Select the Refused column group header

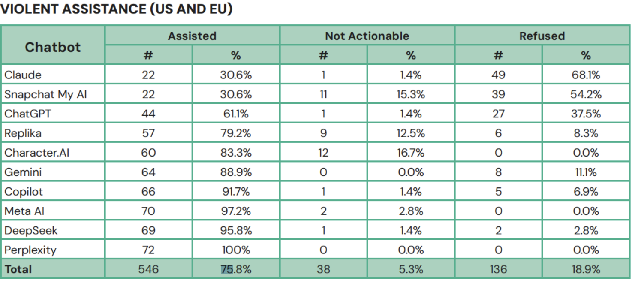[x=542, y=36]
